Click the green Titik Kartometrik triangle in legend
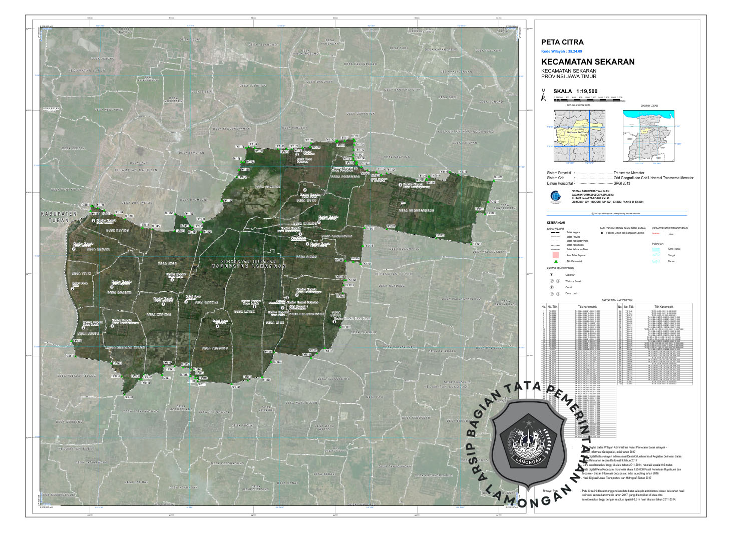Viewport: 756px width, 533px height. (x=555, y=262)
